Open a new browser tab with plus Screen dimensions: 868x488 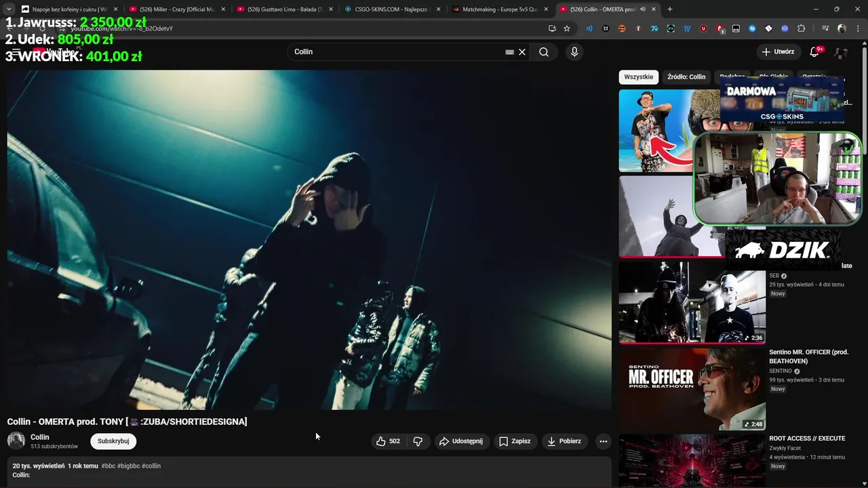pos(670,9)
